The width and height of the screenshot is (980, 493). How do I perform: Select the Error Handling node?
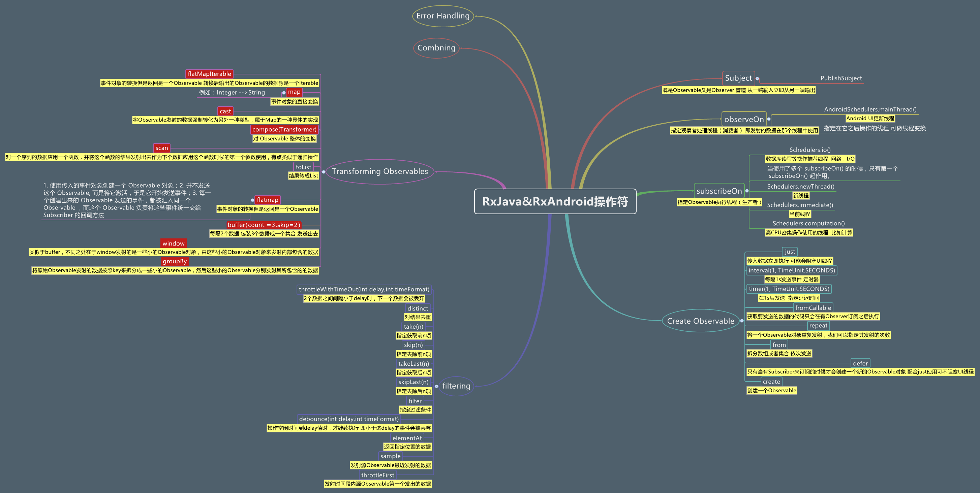443,16
